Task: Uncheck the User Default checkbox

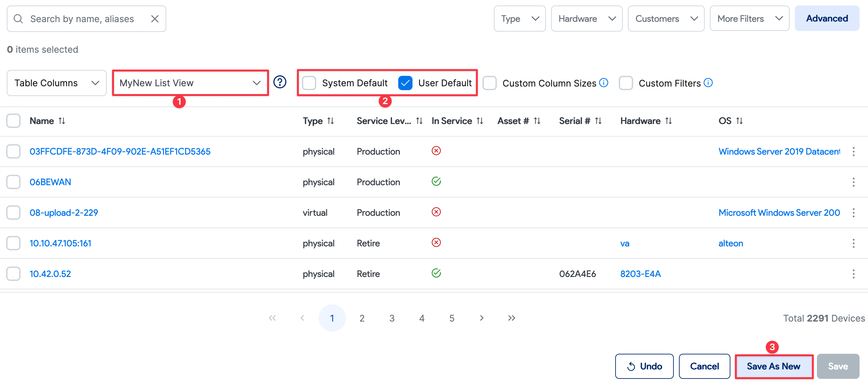Action: (x=405, y=83)
